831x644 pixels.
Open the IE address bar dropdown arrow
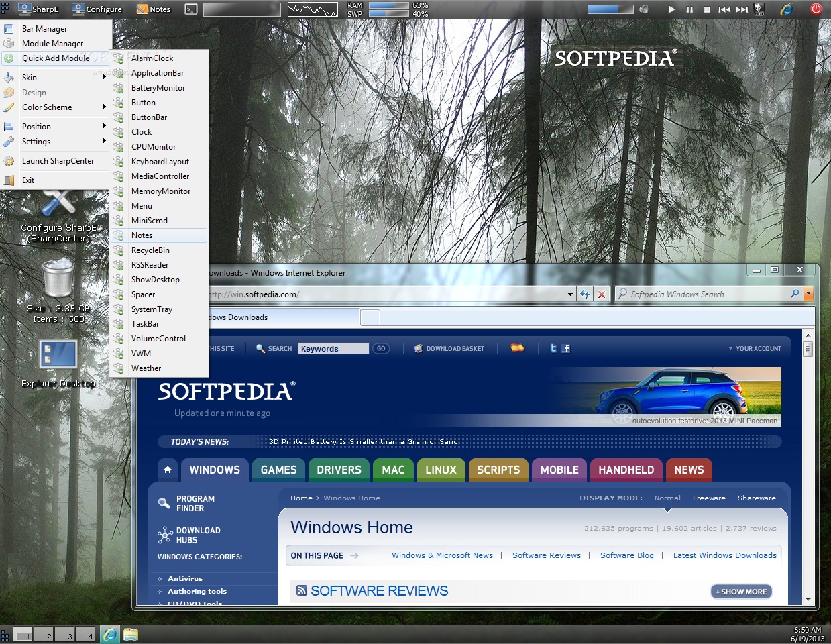[570, 294]
